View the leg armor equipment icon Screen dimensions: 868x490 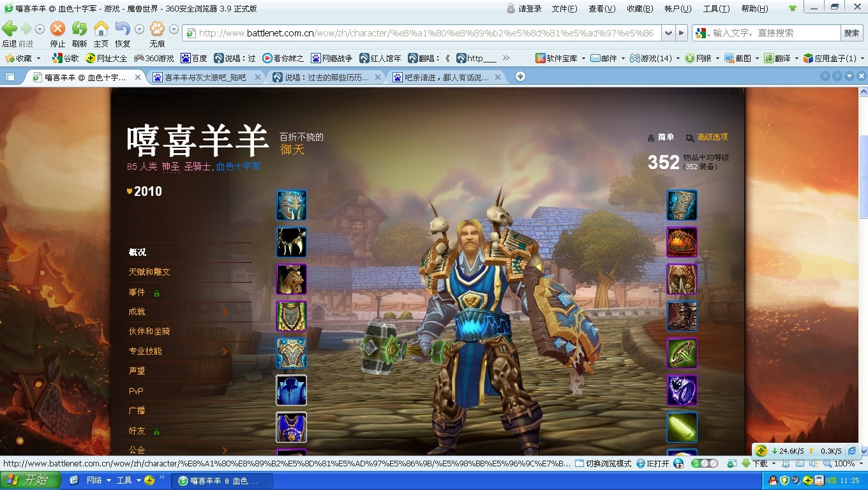682,279
